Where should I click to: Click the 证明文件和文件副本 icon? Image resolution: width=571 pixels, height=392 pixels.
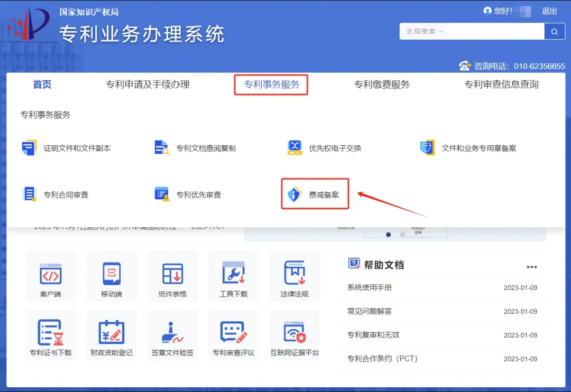tap(29, 148)
